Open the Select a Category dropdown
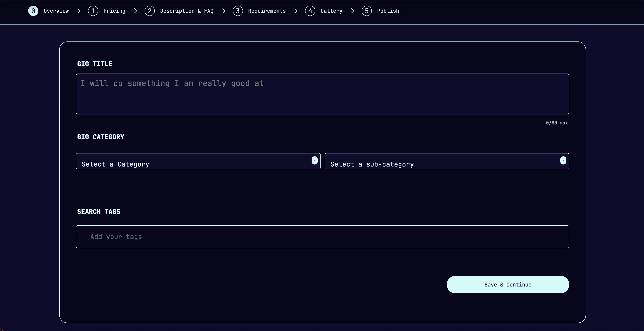 pyautogui.click(x=193, y=161)
